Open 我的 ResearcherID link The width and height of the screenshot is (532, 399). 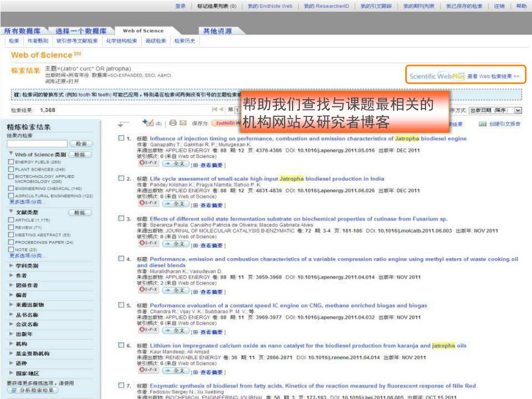click(326, 6)
